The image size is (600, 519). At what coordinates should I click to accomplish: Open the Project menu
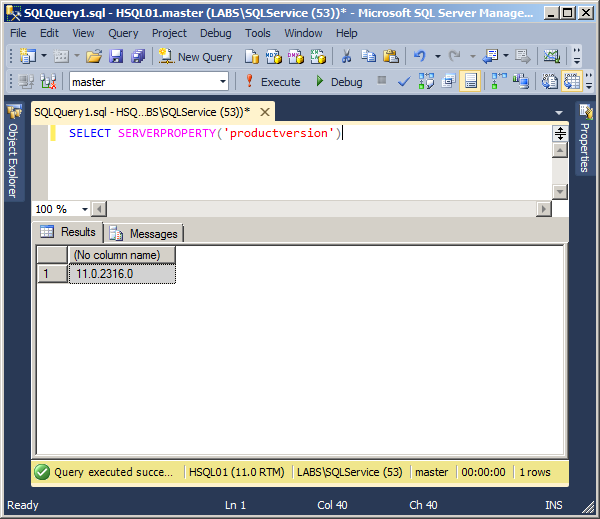[x=169, y=33]
